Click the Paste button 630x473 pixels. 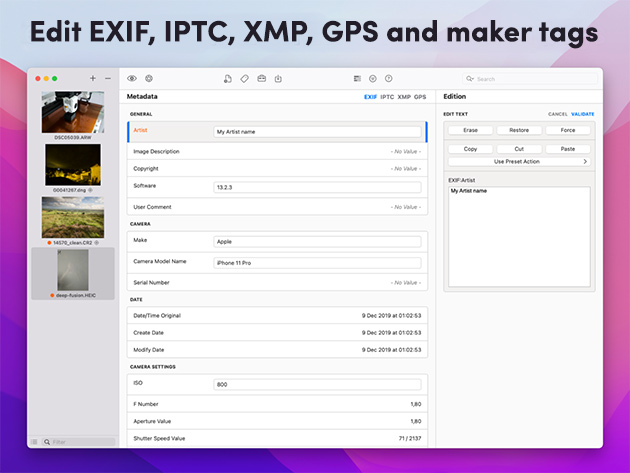click(568, 149)
